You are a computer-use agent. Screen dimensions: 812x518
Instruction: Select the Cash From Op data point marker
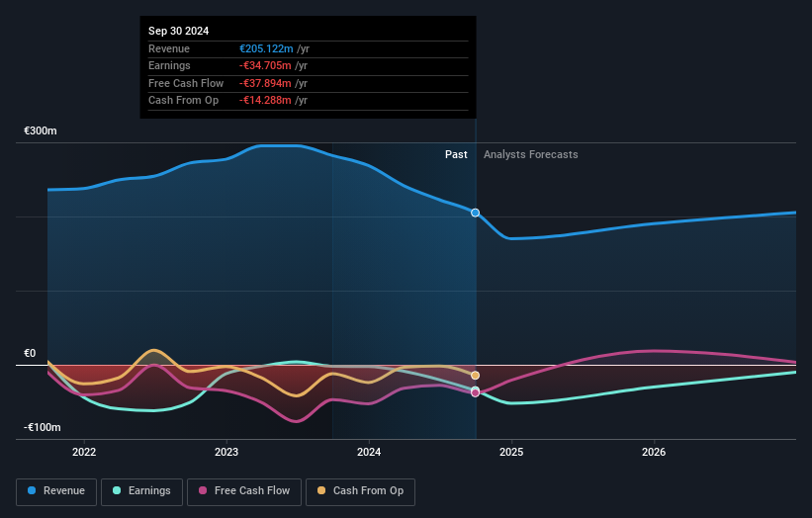[x=476, y=376]
